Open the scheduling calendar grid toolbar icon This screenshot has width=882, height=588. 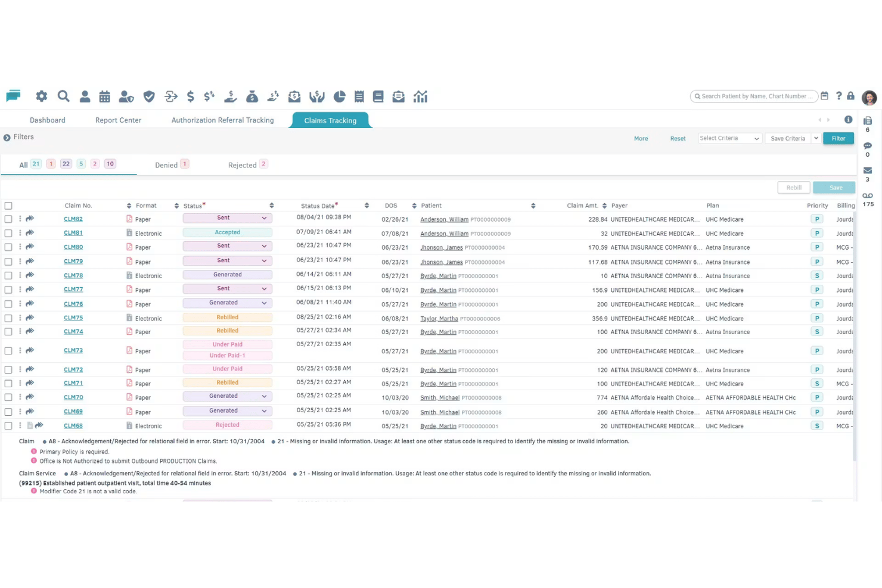pyautogui.click(x=105, y=97)
